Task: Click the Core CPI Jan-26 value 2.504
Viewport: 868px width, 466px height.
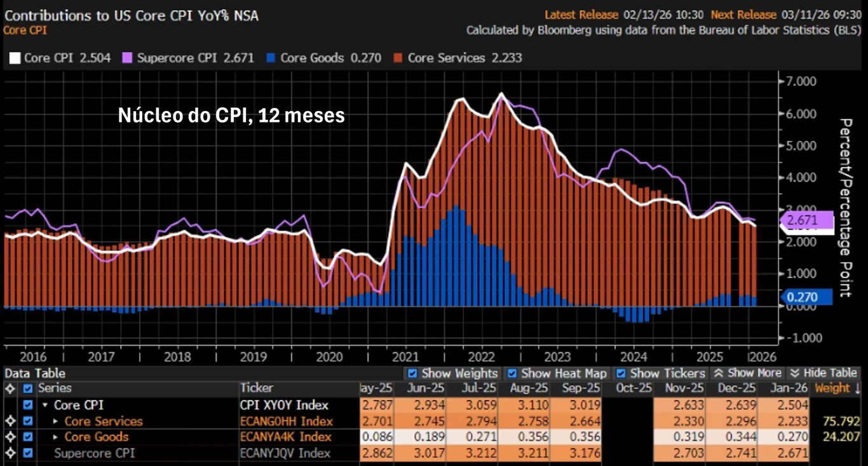Action: 791,405
